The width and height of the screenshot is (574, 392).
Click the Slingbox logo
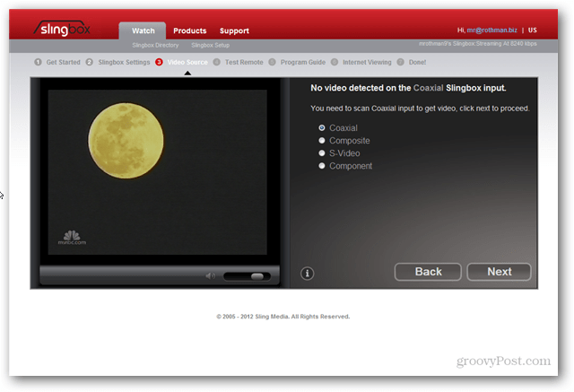[62, 28]
